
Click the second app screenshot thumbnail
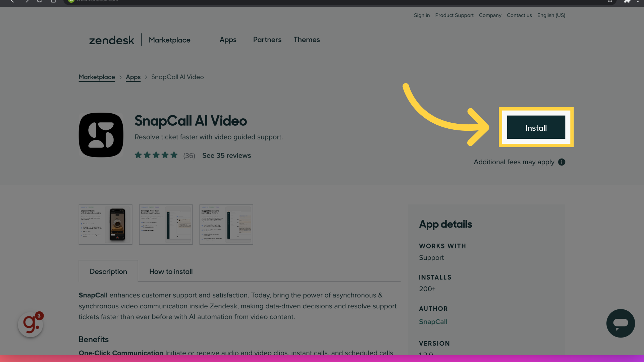(166, 224)
